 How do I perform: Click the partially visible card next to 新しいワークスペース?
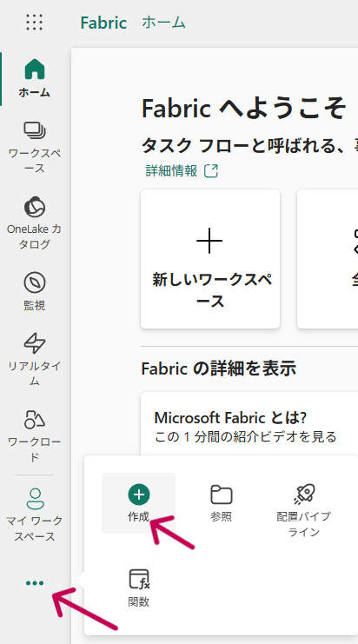point(328,259)
